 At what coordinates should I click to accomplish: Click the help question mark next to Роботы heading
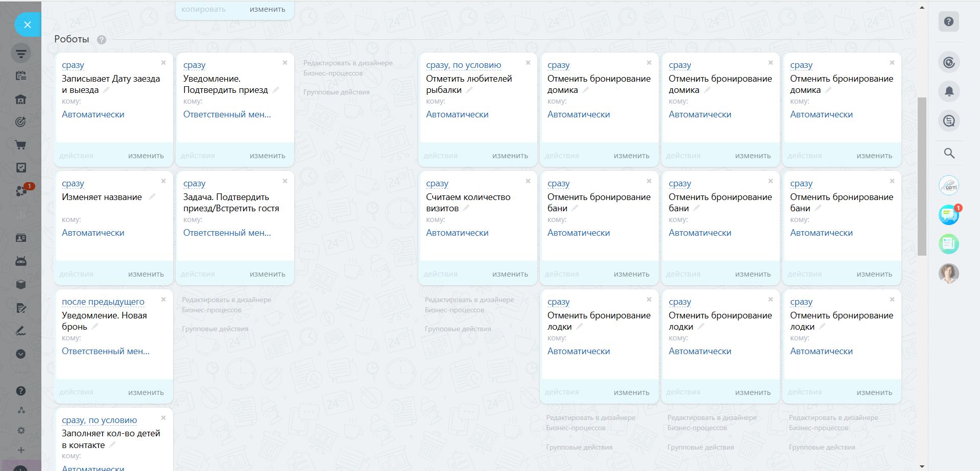(x=102, y=40)
